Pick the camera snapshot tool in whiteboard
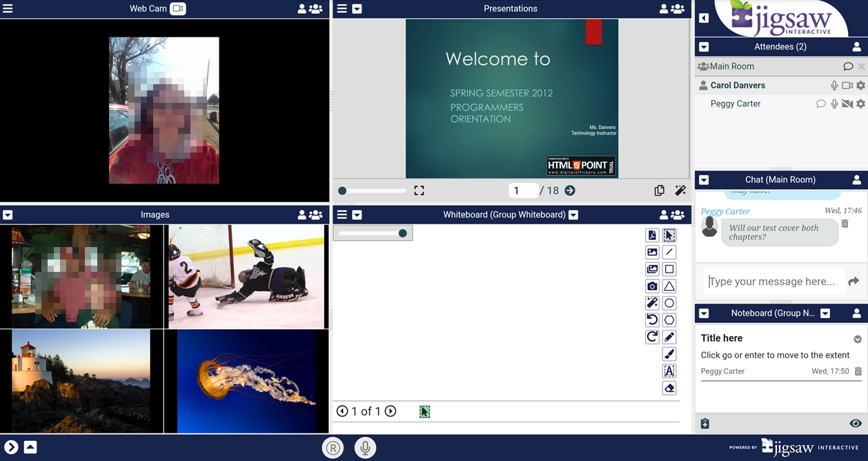Image resolution: width=868 pixels, height=461 pixels. point(652,286)
